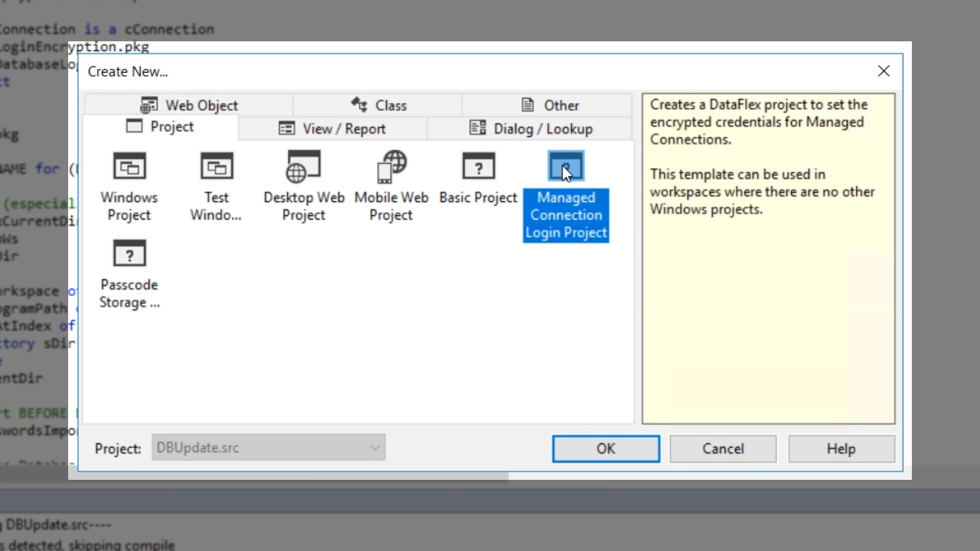Go to the Dialog / Lookup tab

pyautogui.click(x=531, y=129)
